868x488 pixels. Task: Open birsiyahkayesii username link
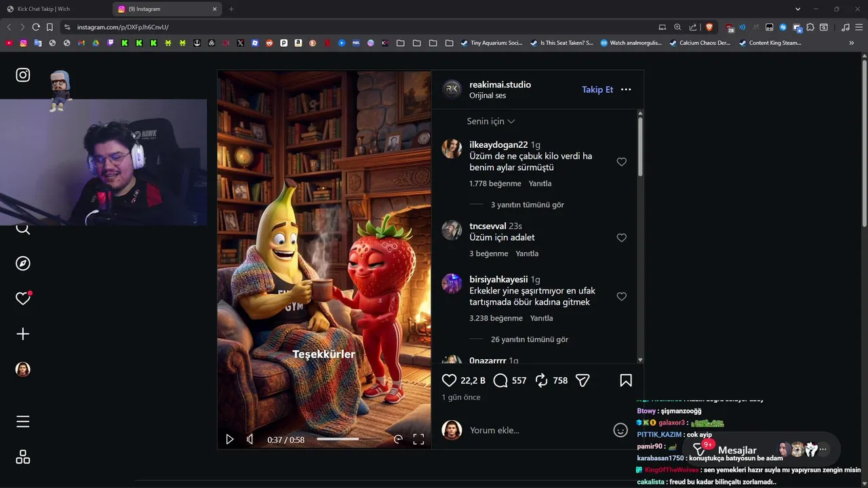coord(498,279)
